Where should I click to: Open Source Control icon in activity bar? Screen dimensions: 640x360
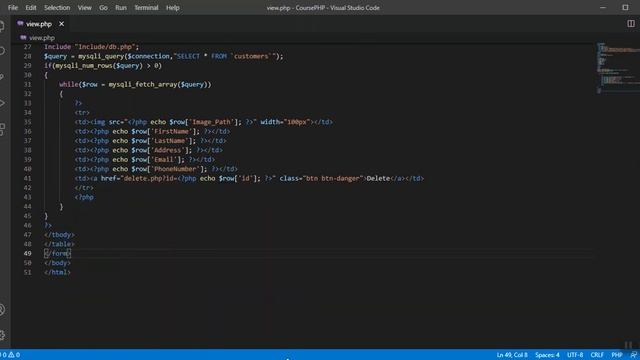tap(2, 77)
